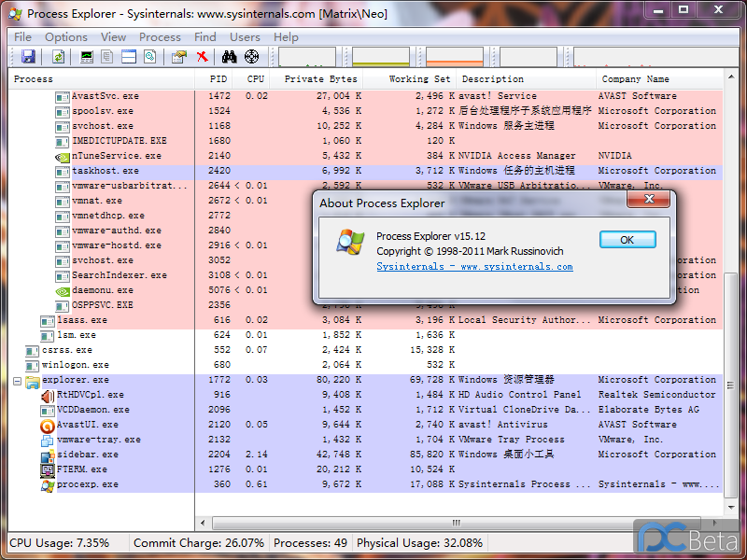Select the vmware-hostd.exe process
747x560 pixels.
click(117, 245)
